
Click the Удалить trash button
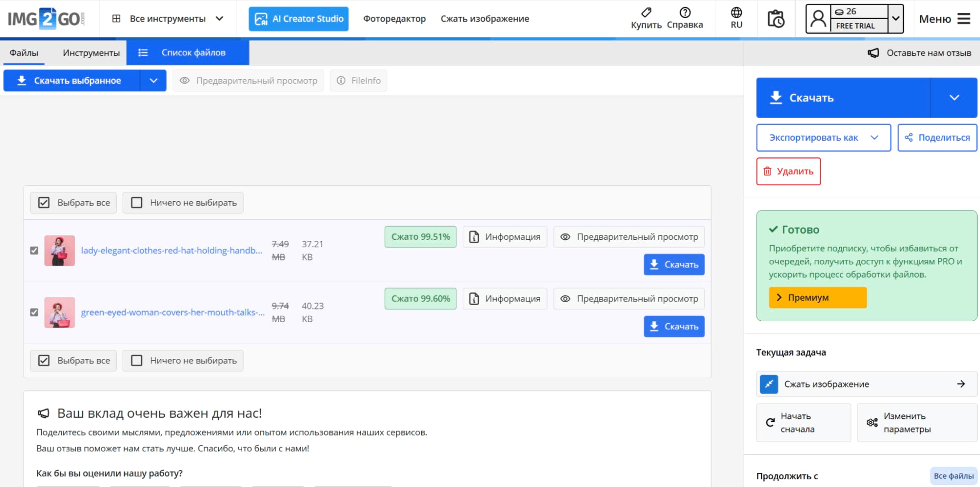788,171
